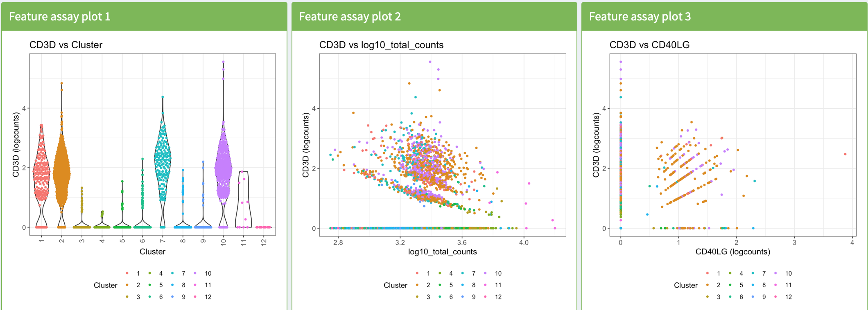The image size is (868, 310).
Task: Select cluster 9 blue legend dot in plot 3
Action: (x=753, y=297)
